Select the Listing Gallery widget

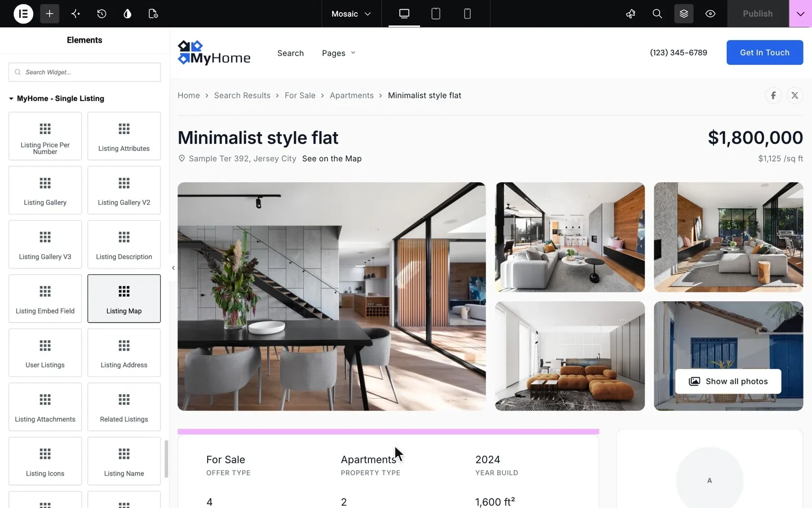(45, 190)
